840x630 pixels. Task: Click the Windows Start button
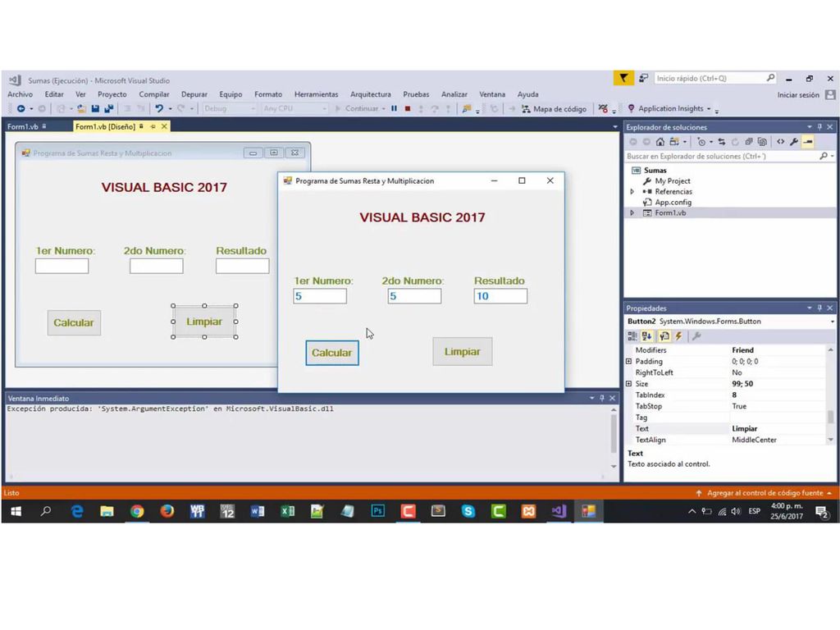coord(16,512)
